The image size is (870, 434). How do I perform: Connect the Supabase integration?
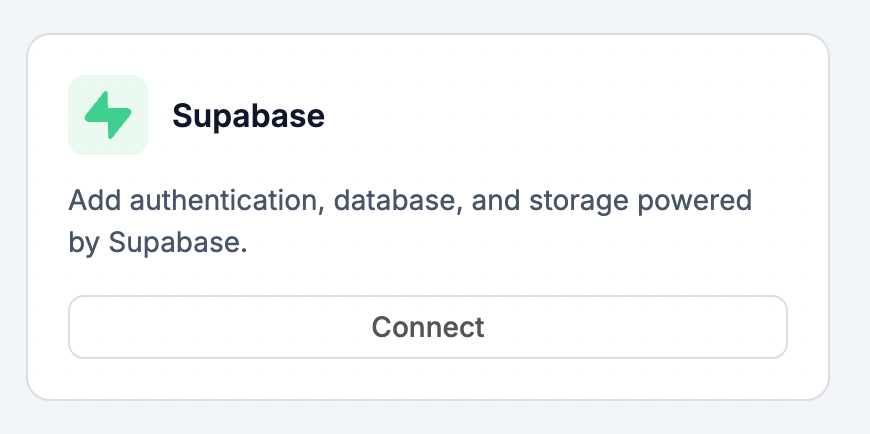(x=427, y=327)
